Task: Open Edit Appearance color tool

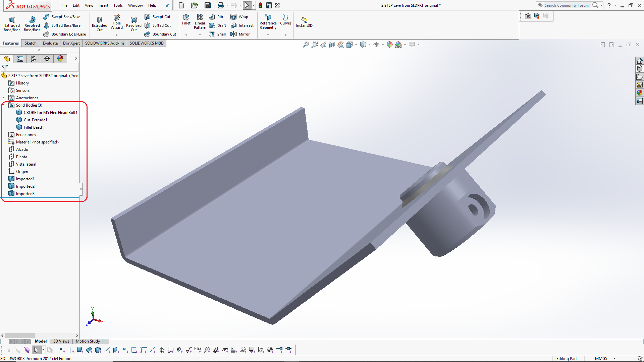Action: point(389,44)
